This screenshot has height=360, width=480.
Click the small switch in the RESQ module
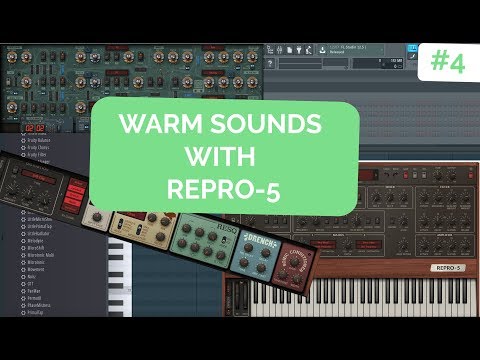pyautogui.click(x=224, y=240)
